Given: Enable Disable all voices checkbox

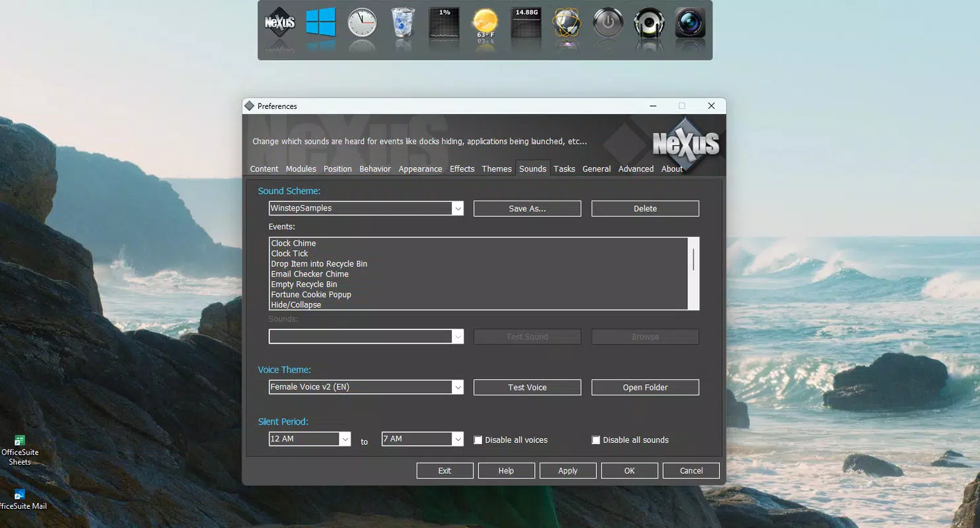Looking at the screenshot, I should [x=478, y=440].
